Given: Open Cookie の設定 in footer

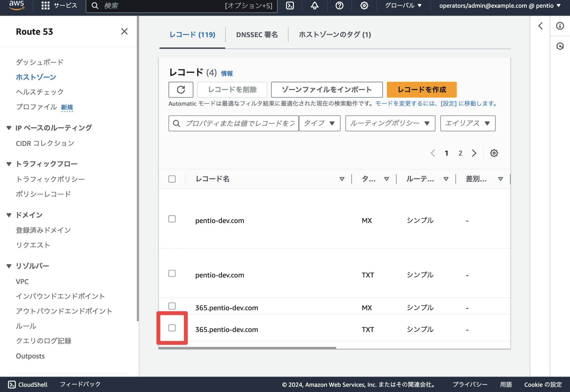Looking at the screenshot, I should [x=543, y=385].
